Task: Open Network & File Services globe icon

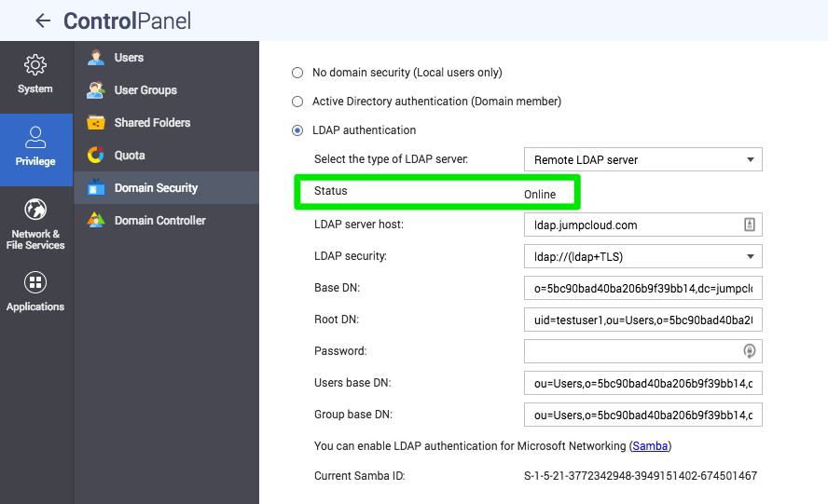Action: pyautogui.click(x=35, y=210)
